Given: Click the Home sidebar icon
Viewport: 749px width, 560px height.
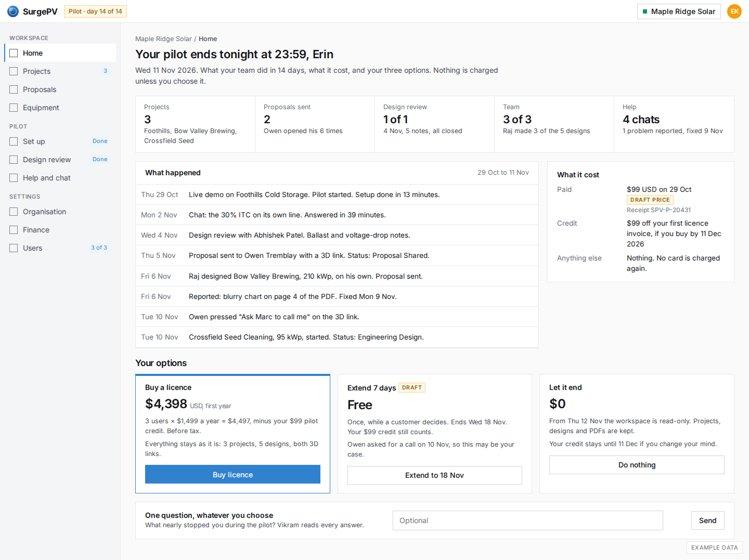Looking at the screenshot, I should pos(14,53).
